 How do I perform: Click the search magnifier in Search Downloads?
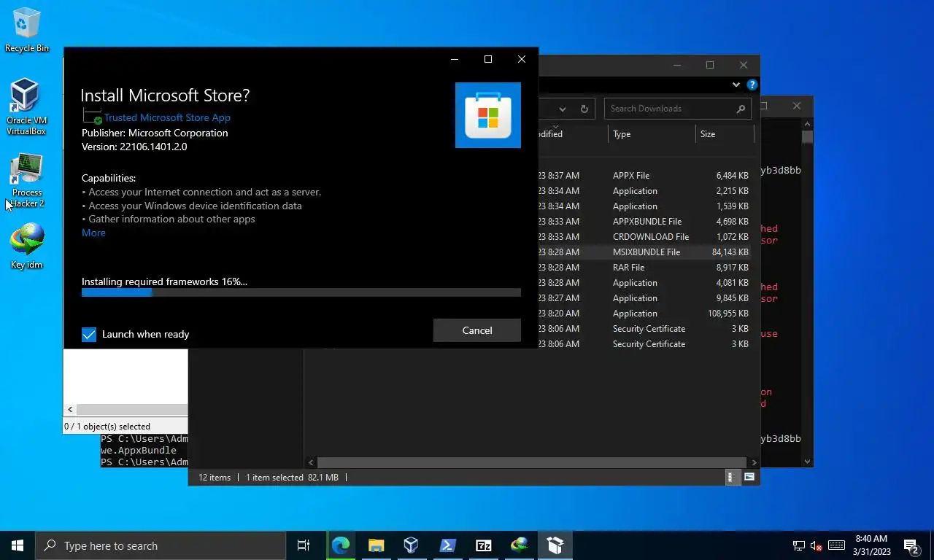coord(741,109)
